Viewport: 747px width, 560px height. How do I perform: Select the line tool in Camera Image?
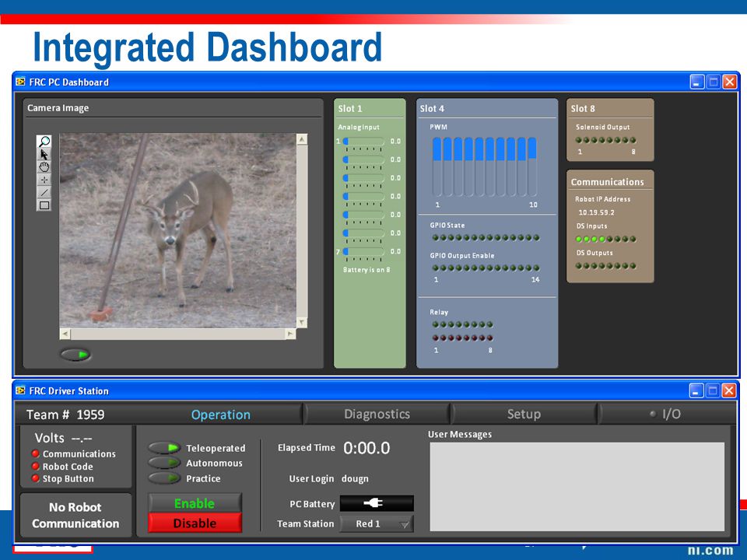click(44, 192)
